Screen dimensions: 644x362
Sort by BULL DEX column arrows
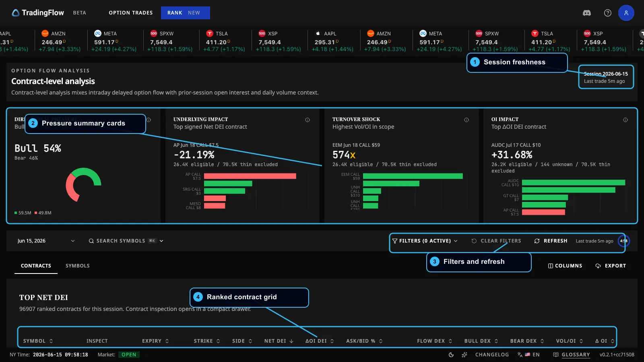[496, 341]
